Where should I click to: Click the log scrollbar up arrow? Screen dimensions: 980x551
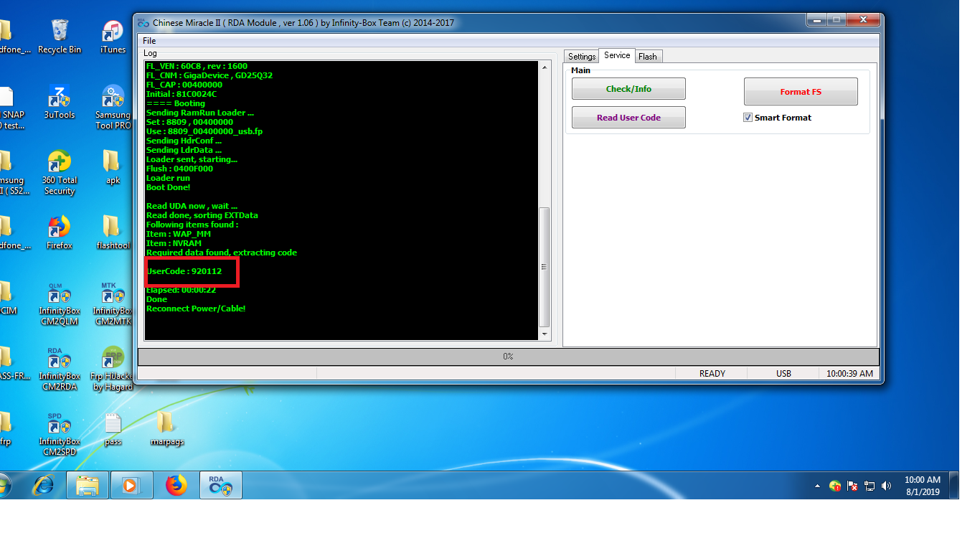click(544, 66)
